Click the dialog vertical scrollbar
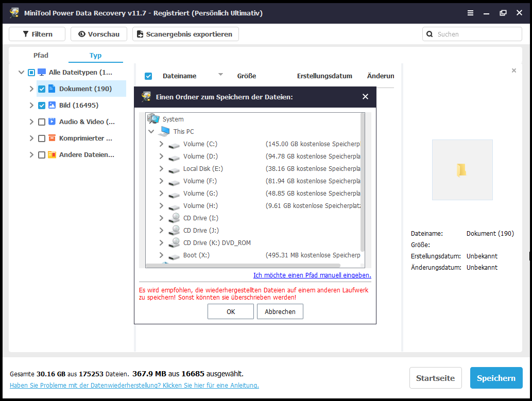532x401 pixels. click(x=363, y=183)
